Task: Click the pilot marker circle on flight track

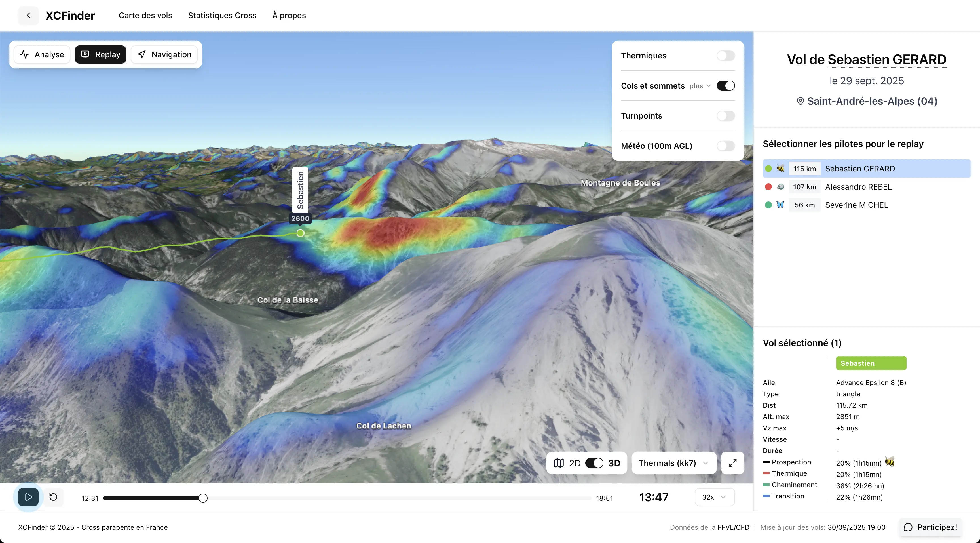Action: [300, 233]
